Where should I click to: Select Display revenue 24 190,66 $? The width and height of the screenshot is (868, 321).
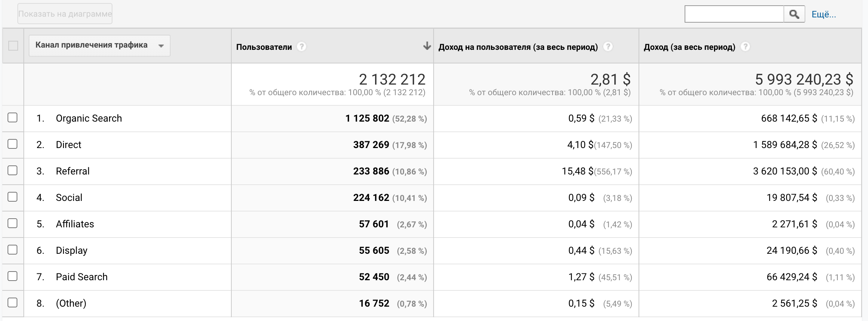tap(792, 250)
